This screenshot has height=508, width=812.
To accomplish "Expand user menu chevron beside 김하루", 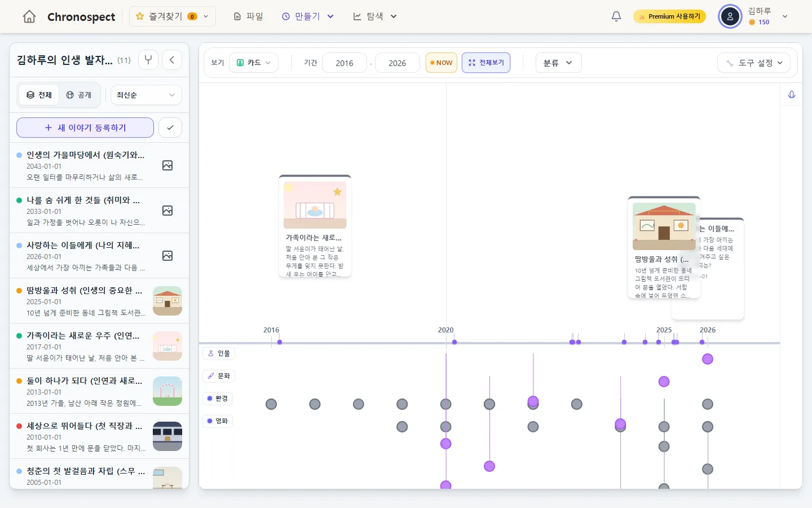I will tap(785, 16).
